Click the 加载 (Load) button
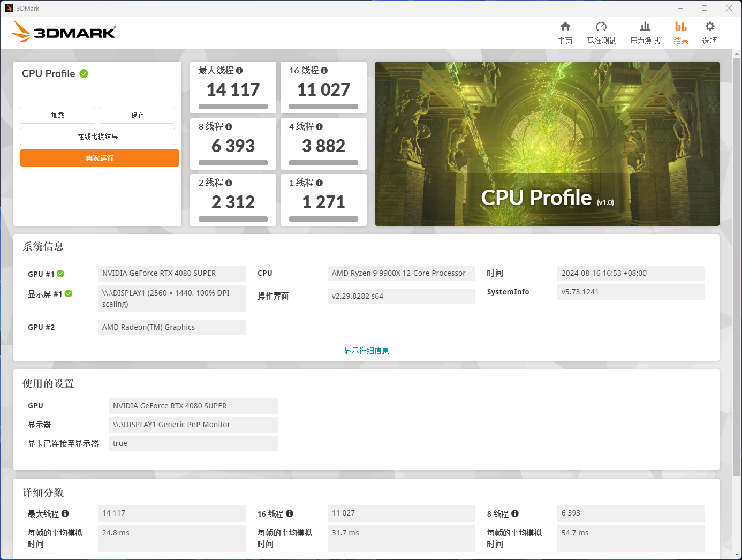The height and width of the screenshot is (560, 742). (x=57, y=115)
